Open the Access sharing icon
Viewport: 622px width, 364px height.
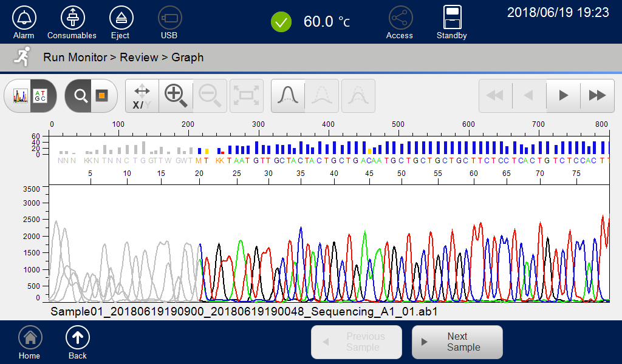coord(400,18)
